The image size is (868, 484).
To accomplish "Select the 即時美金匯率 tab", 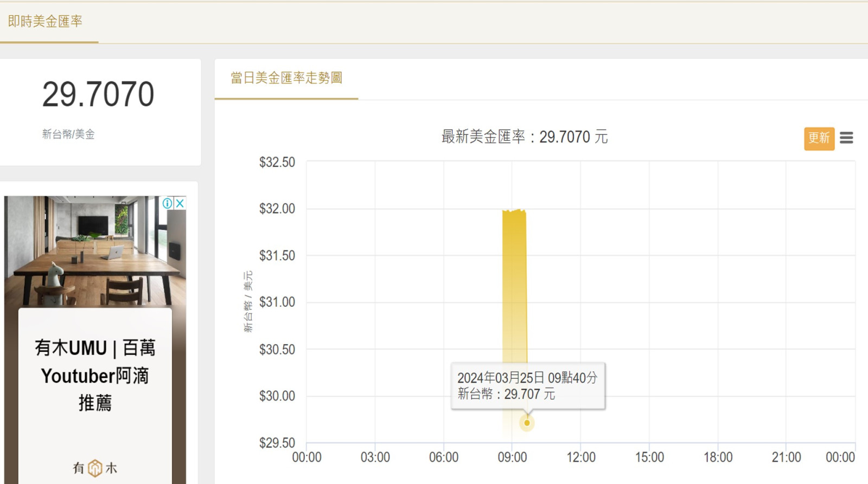I will click(46, 22).
